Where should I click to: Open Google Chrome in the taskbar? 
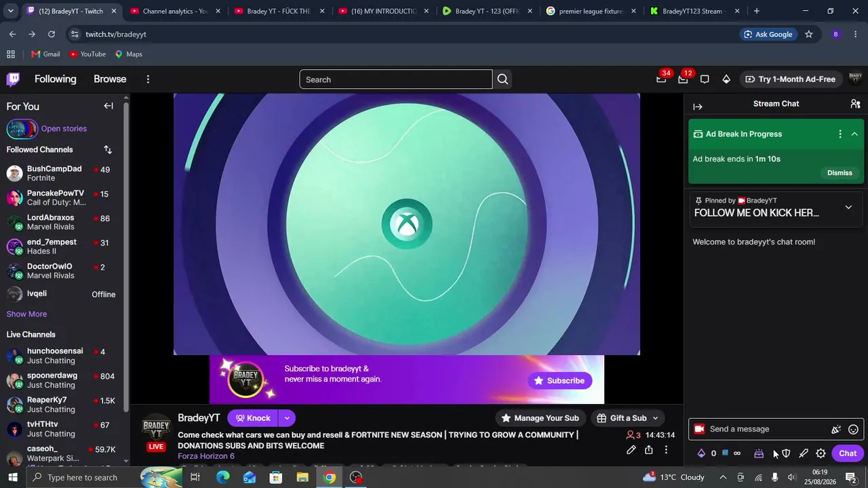point(329,478)
